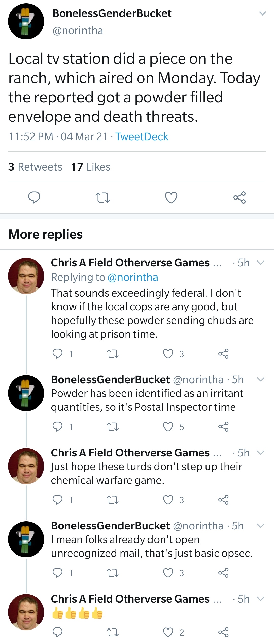The image size is (274, 644).
Task: View the list of 3 Retweets
Action: point(35,167)
